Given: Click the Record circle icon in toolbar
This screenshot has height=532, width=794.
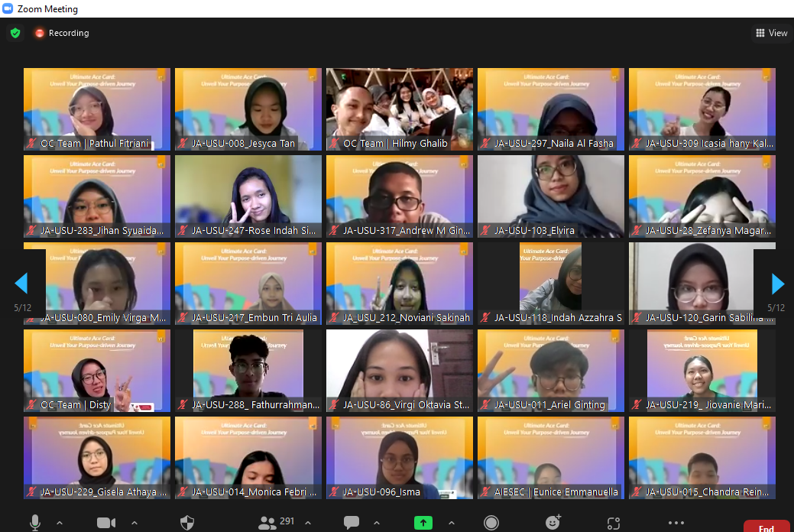Looking at the screenshot, I should click(491, 523).
